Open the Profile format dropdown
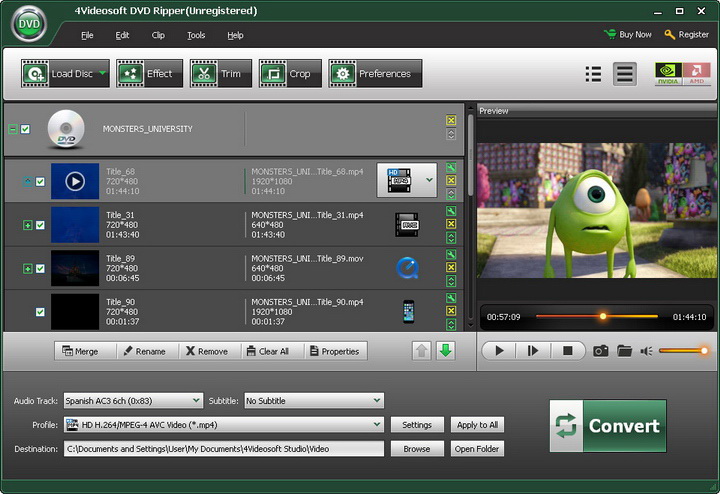The image size is (720, 494). (x=376, y=425)
